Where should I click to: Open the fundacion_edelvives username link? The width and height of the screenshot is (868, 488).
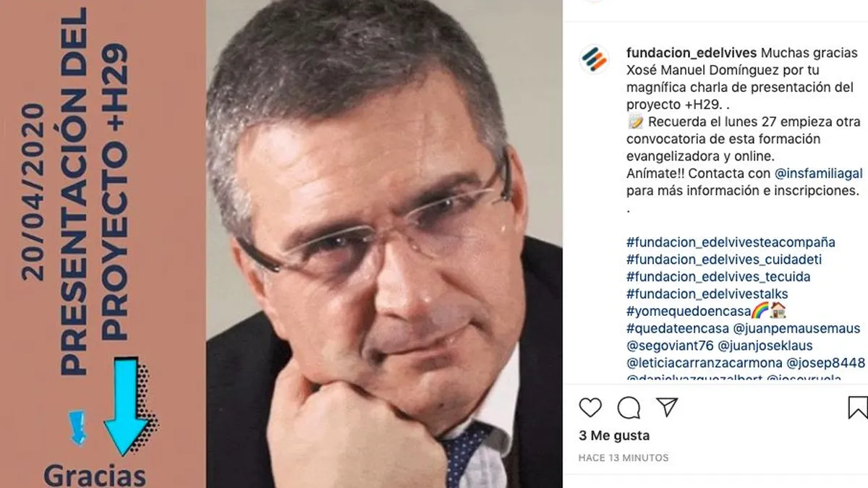692,53
